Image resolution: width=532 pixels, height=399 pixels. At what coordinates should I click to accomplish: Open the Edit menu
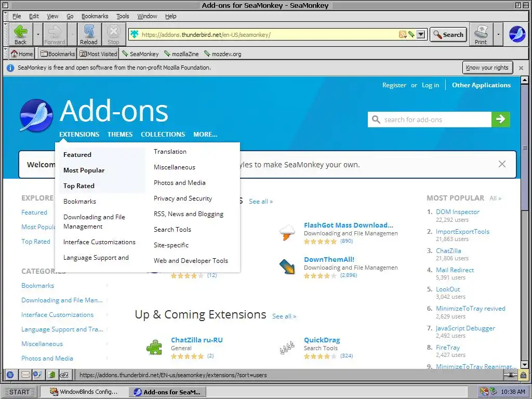coord(34,16)
